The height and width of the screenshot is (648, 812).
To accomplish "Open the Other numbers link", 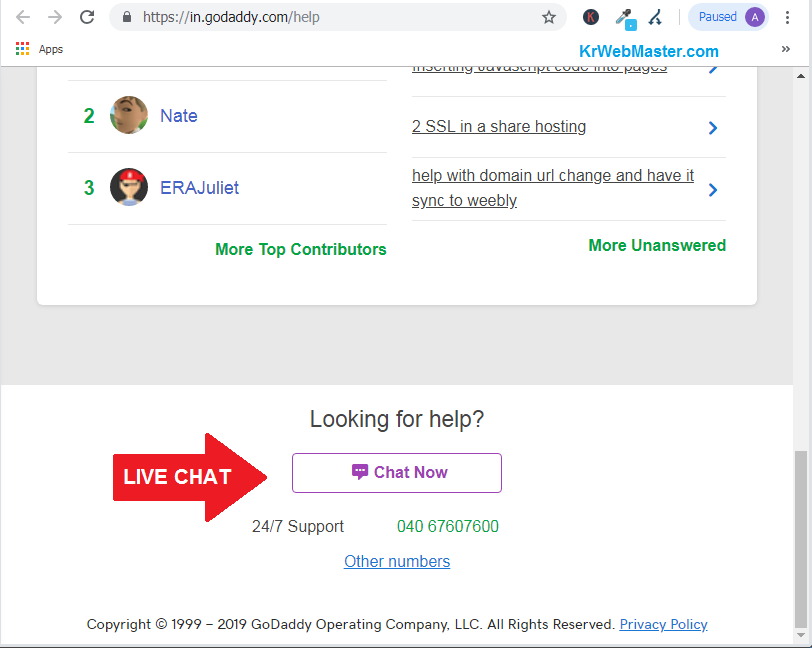I will 397,561.
